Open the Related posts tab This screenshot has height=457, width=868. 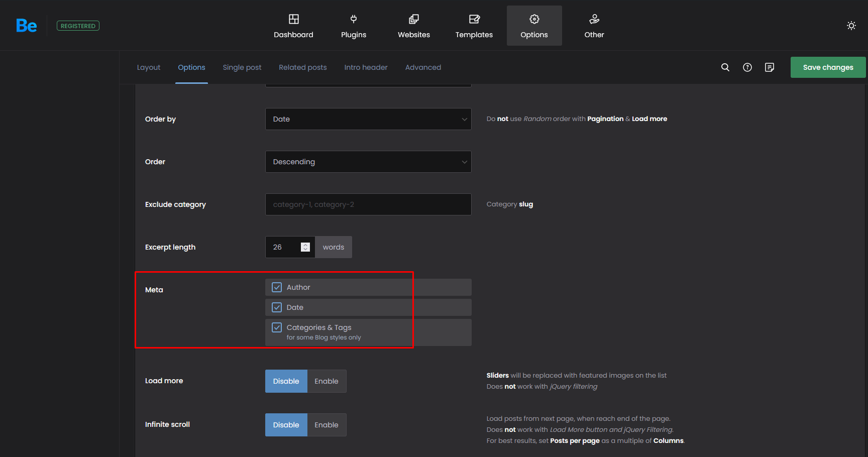303,67
